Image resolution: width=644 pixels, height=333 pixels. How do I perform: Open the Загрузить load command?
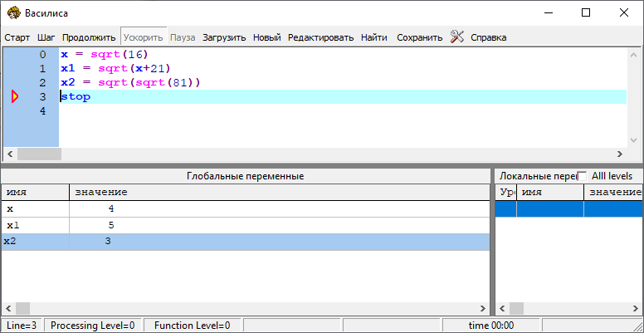[x=224, y=37]
